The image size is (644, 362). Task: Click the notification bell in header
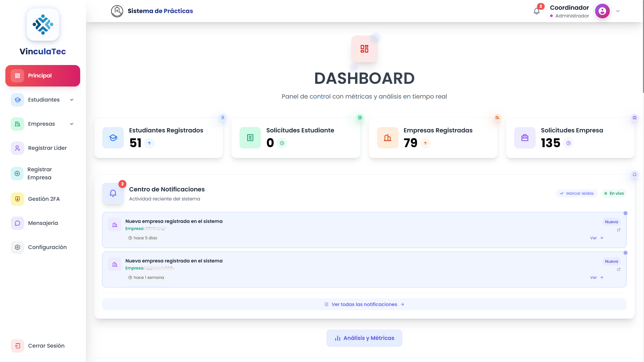coord(537,11)
